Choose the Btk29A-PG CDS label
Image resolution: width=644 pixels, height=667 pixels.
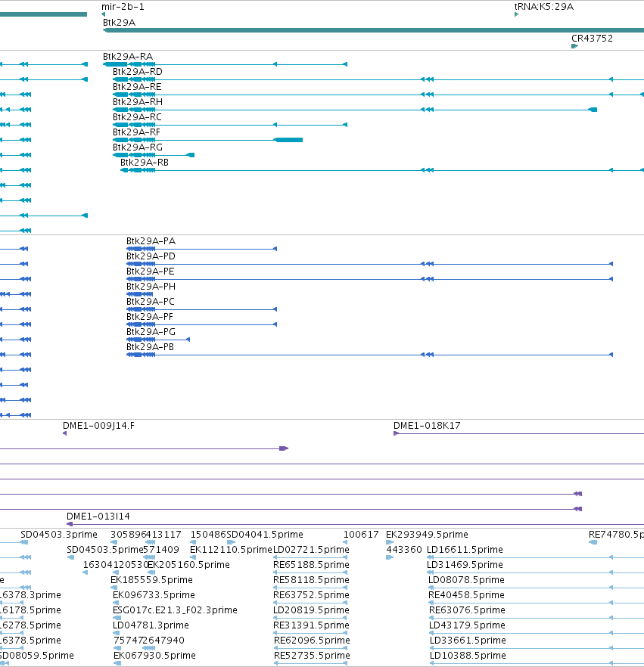(151, 332)
